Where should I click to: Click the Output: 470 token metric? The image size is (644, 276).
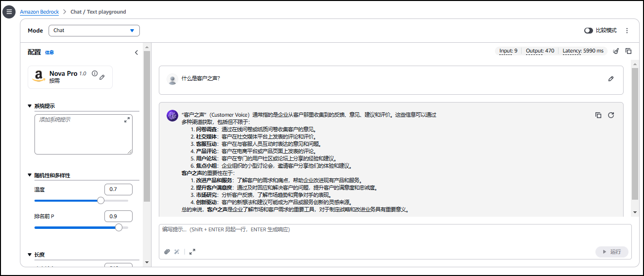[x=540, y=51]
